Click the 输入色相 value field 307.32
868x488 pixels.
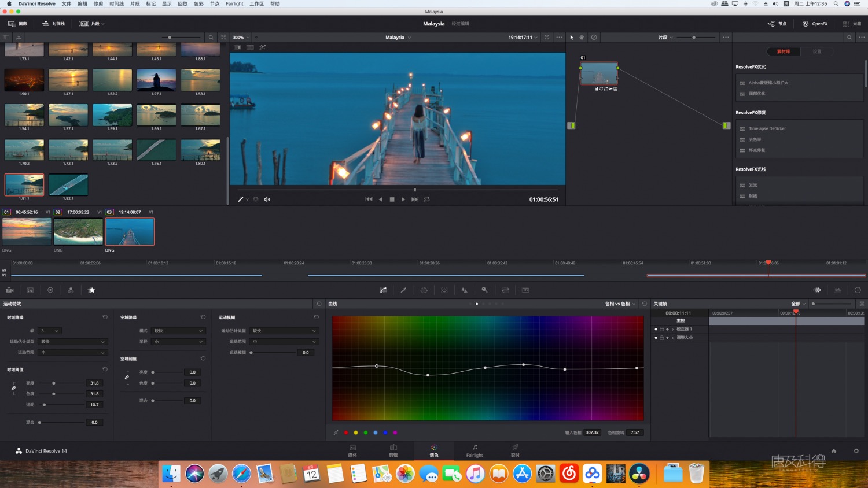click(x=592, y=432)
